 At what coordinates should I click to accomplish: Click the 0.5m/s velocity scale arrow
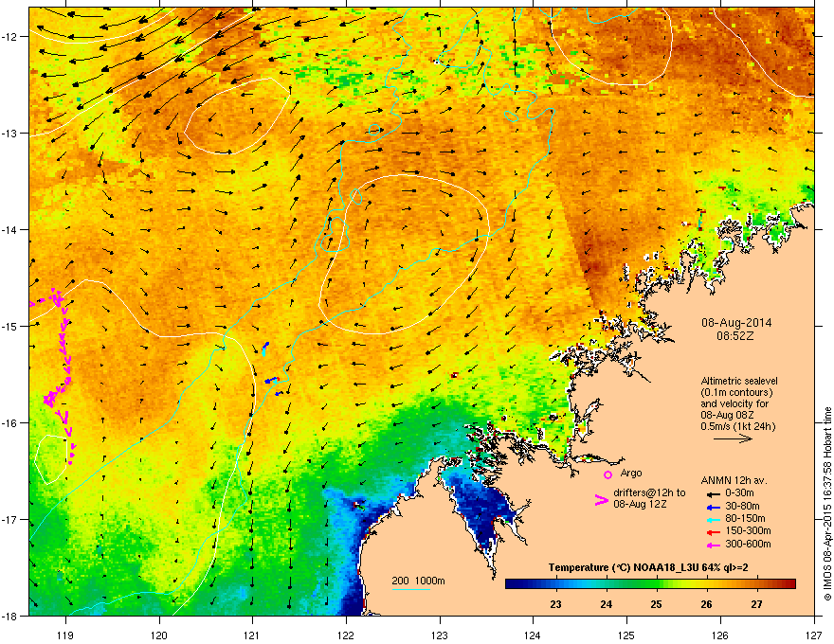[x=733, y=438]
